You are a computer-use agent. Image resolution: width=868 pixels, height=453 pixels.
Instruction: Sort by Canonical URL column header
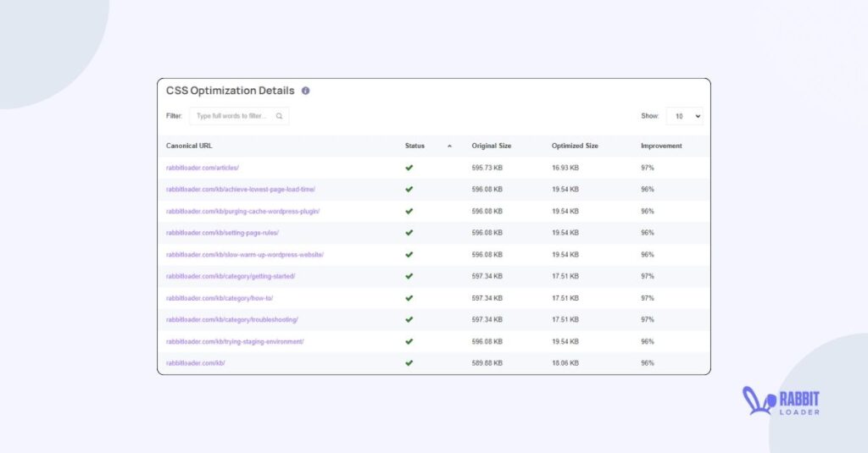click(189, 146)
